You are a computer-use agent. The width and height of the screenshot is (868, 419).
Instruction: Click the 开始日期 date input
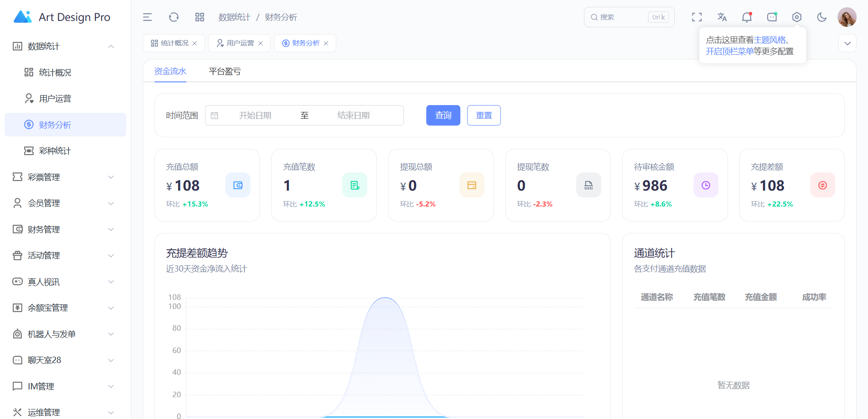[255, 116]
